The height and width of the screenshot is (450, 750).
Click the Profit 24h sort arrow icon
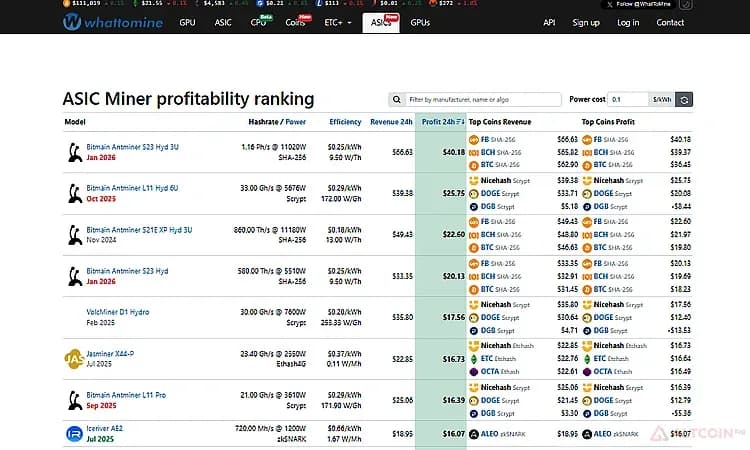click(460, 122)
